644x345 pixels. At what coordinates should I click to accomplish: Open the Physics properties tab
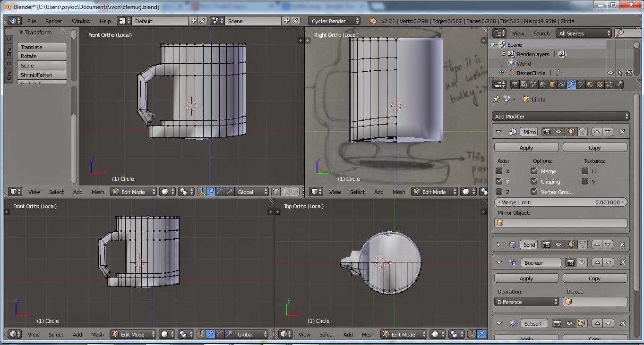pos(619,84)
